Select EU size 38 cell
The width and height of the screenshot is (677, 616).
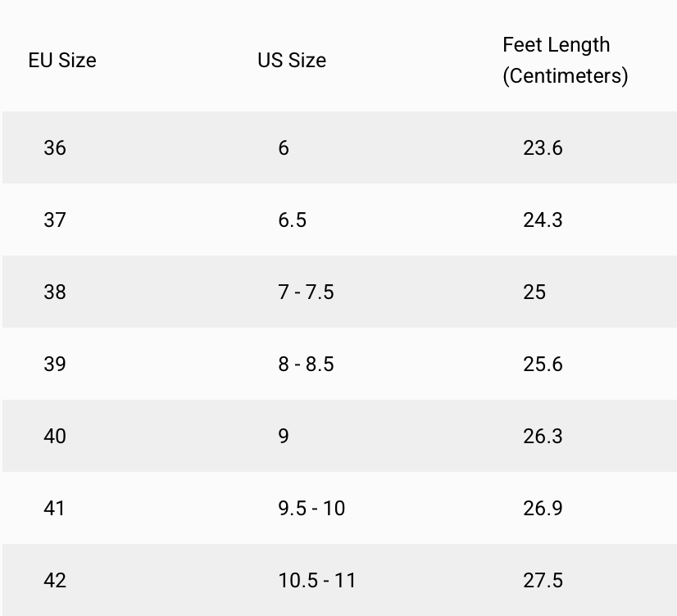click(55, 292)
